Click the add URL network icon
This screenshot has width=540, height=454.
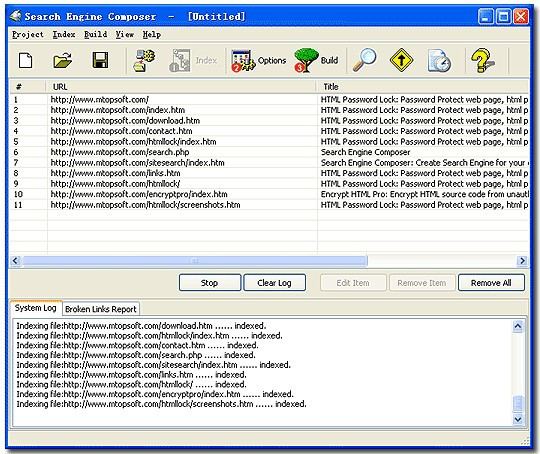(x=144, y=61)
